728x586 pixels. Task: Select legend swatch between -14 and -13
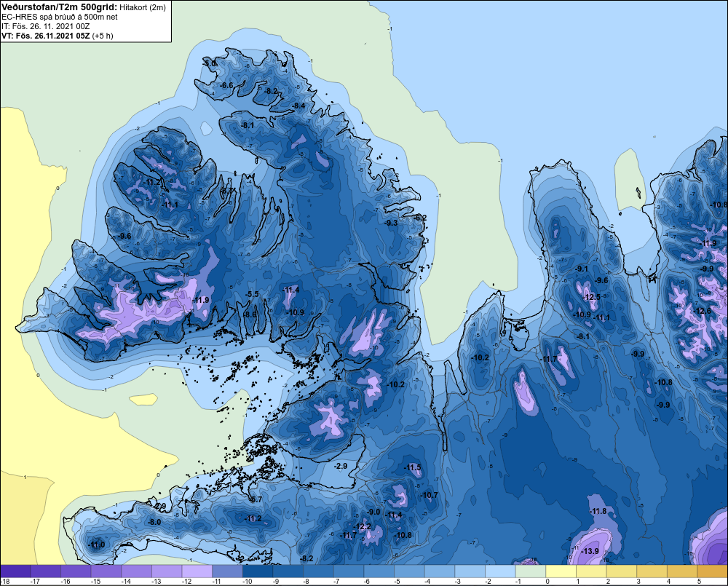137,571
